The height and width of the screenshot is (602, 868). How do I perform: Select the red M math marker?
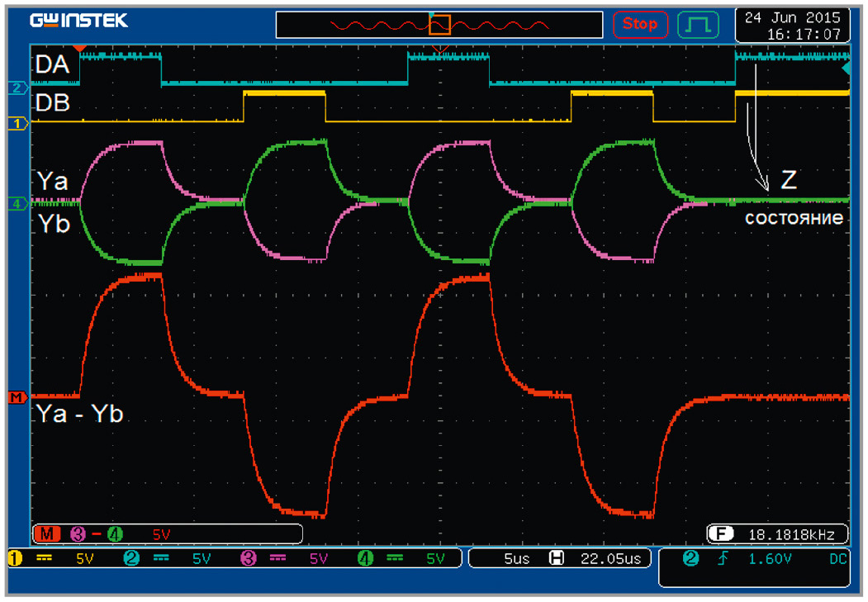tap(17, 397)
